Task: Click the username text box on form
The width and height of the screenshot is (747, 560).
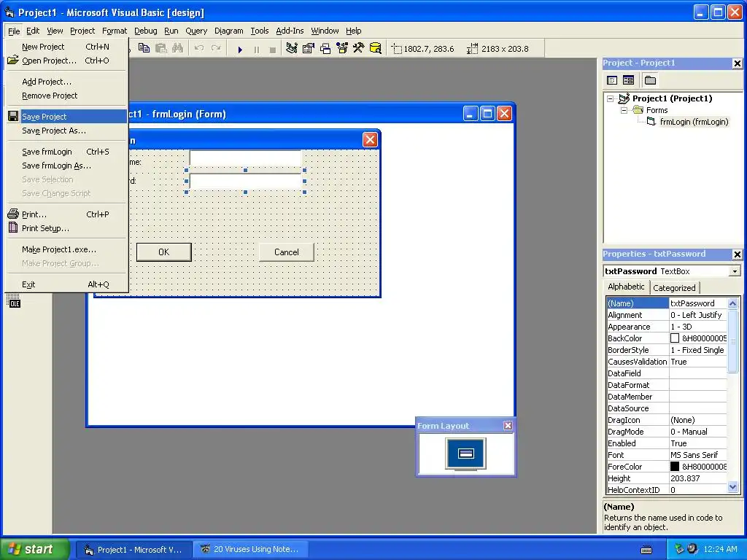Action: (245, 158)
